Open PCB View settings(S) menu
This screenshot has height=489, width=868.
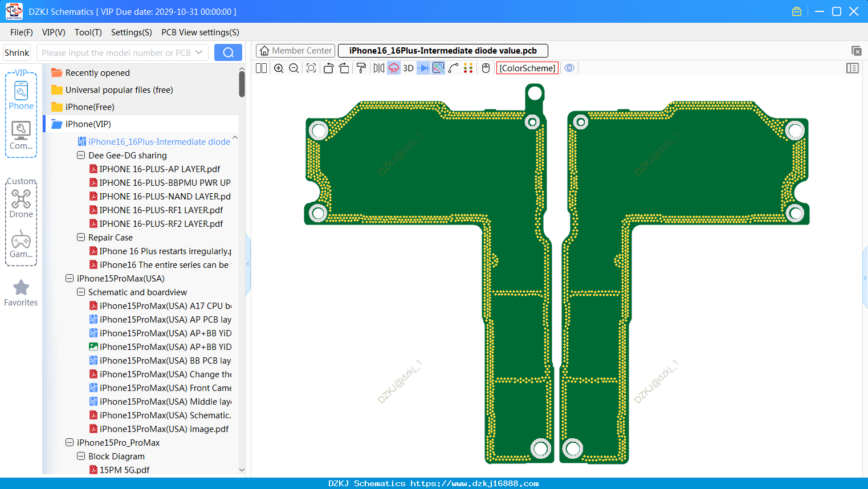pos(200,32)
